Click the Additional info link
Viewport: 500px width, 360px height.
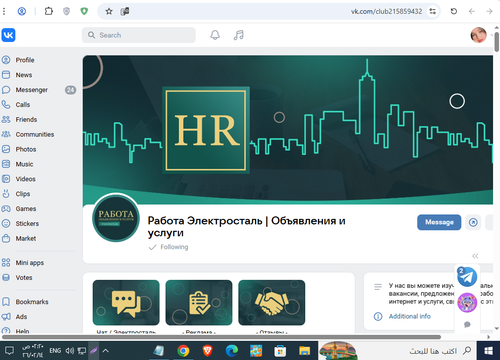click(410, 316)
